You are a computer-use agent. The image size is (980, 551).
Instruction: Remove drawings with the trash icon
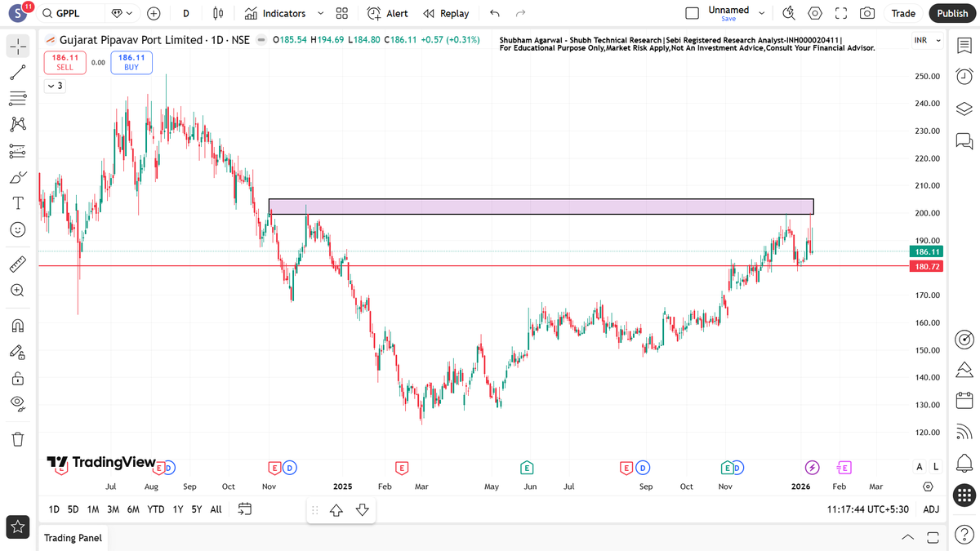pyautogui.click(x=18, y=439)
